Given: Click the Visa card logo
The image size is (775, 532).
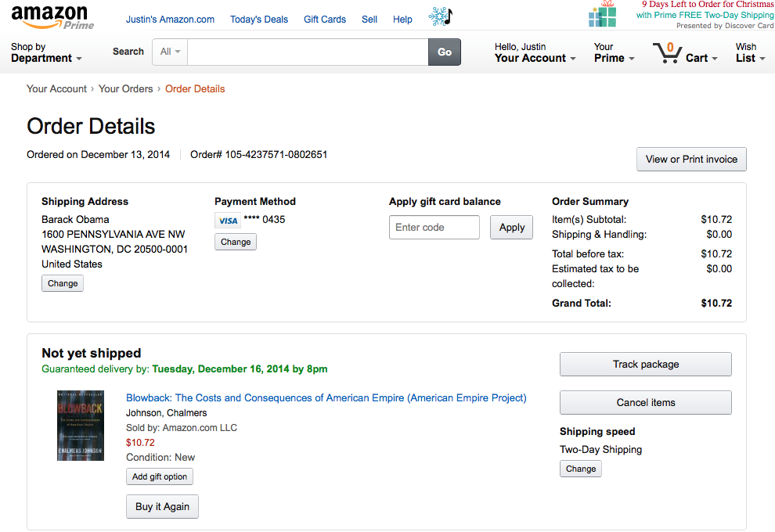Looking at the screenshot, I should point(228,221).
